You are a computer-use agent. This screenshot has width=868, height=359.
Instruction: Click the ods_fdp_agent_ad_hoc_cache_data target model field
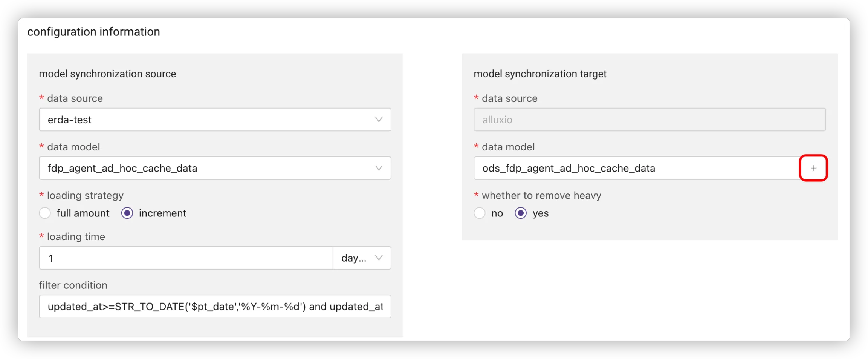coord(637,168)
